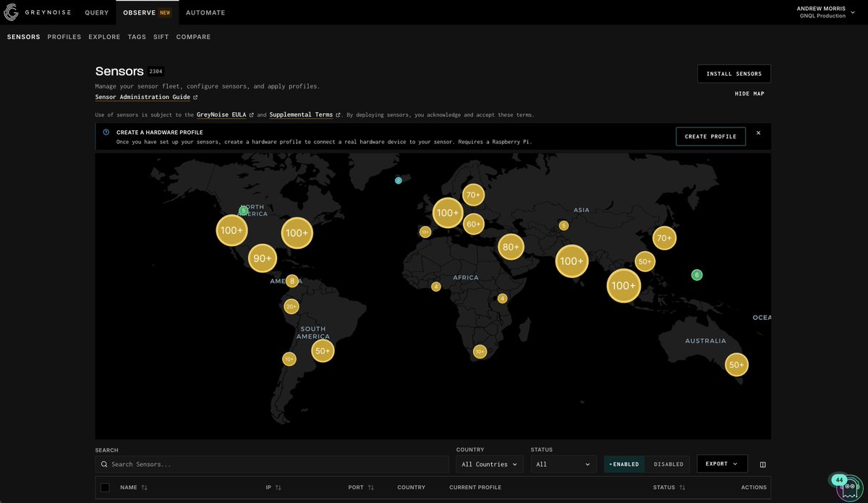Toggle the Disabled sensors filter

pyautogui.click(x=668, y=464)
